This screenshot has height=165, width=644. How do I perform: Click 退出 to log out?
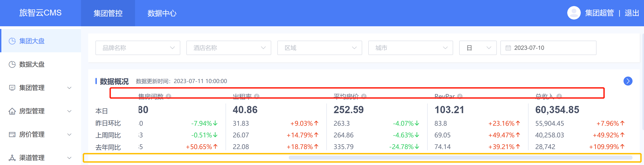(x=632, y=13)
